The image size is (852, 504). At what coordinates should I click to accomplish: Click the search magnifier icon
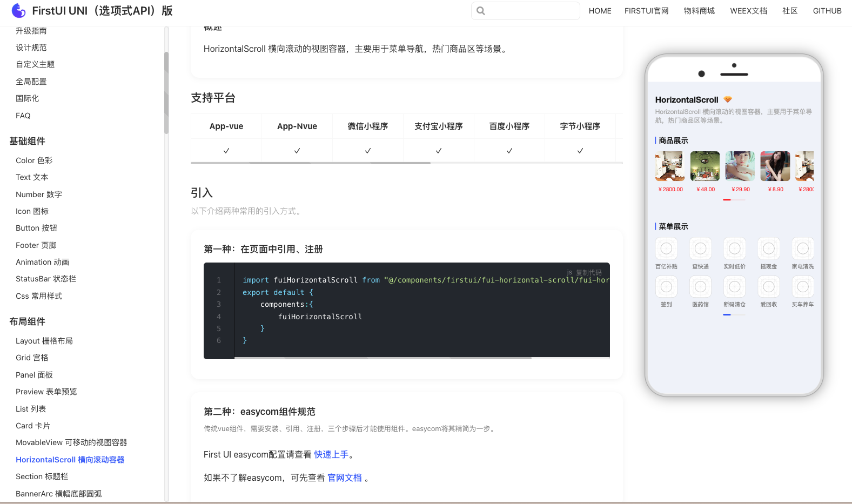point(481,11)
